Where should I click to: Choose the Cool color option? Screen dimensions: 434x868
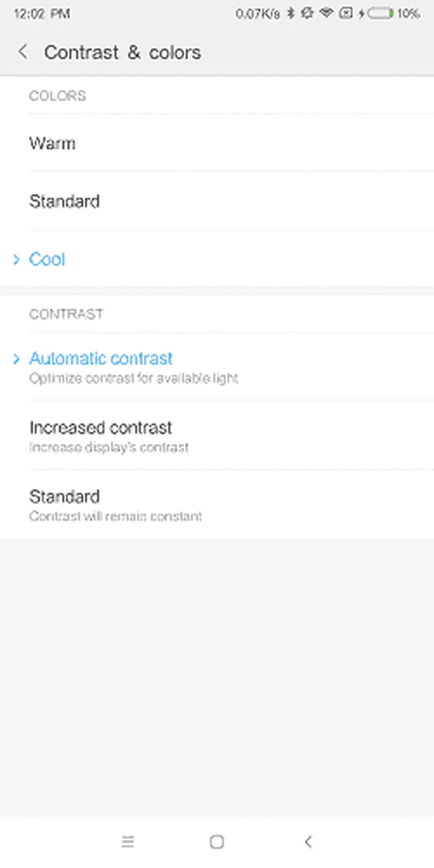[47, 259]
